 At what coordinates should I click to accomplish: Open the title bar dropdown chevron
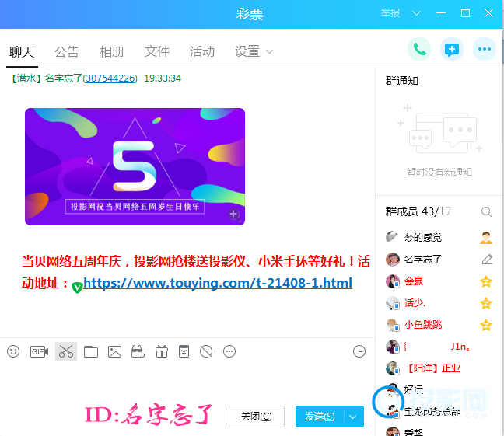(x=417, y=13)
